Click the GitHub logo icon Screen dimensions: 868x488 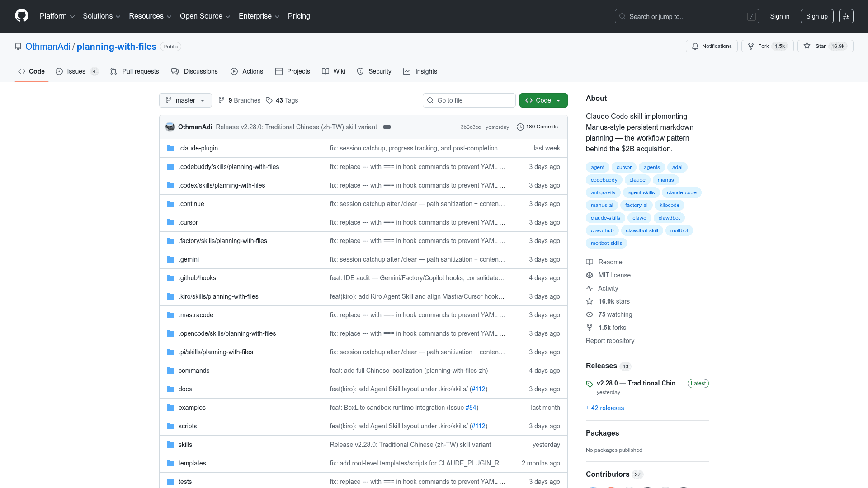coord(21,16)
